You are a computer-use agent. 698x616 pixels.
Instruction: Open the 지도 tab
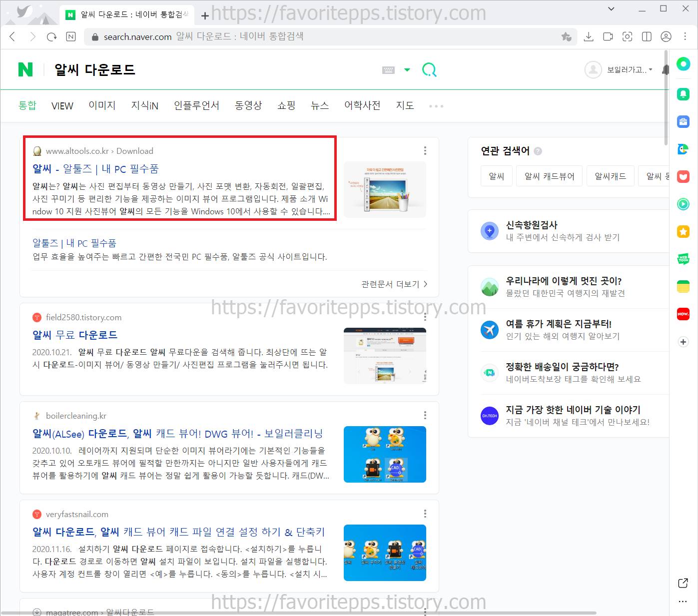(405, 105)
